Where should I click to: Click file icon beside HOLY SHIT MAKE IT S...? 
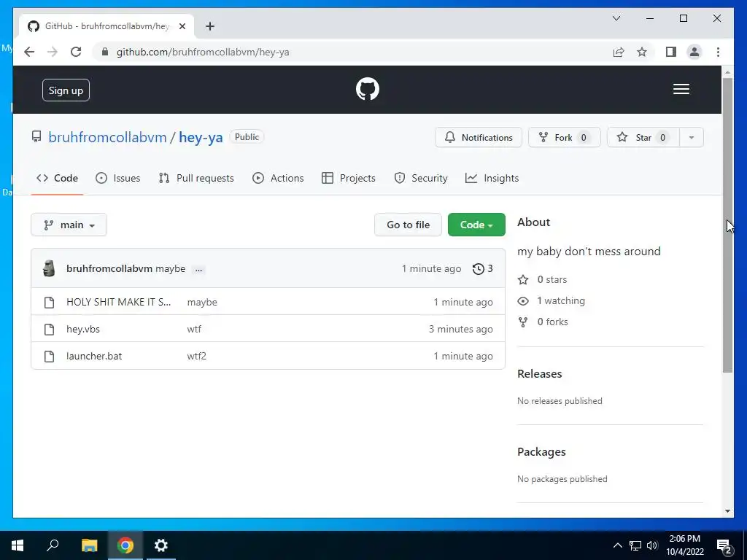click(x=49, y=303)
